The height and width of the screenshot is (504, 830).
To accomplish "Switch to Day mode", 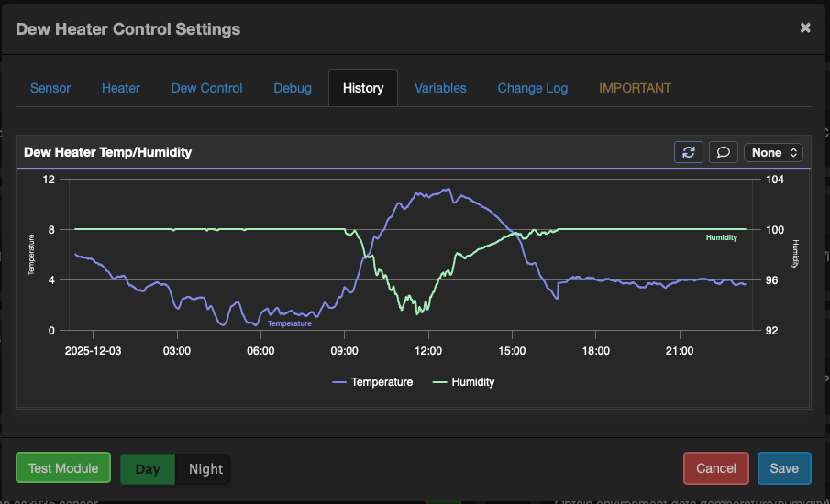I will tap(148, 468).
